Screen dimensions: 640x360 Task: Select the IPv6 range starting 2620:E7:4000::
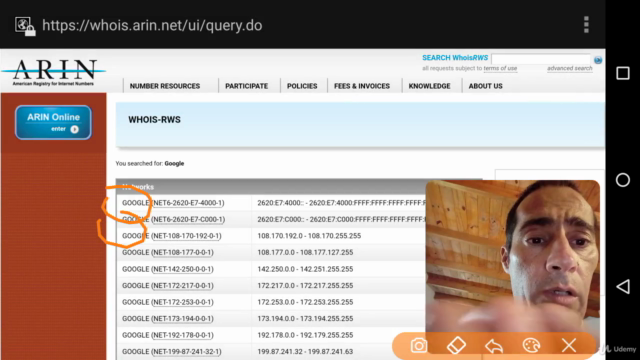[341, 203]
